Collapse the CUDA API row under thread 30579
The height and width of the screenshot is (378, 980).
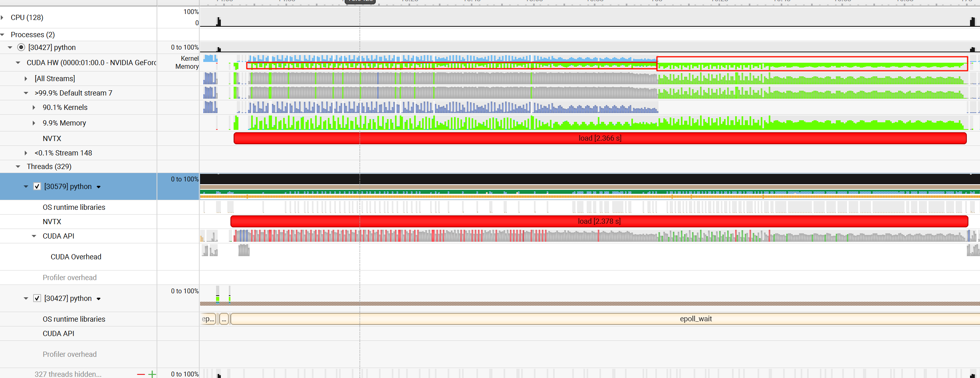[34, 236]
